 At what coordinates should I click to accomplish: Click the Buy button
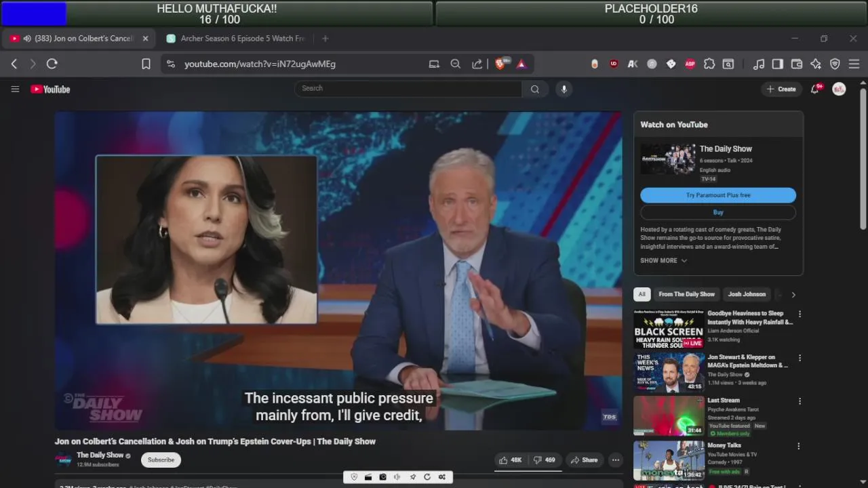[718, 212]
